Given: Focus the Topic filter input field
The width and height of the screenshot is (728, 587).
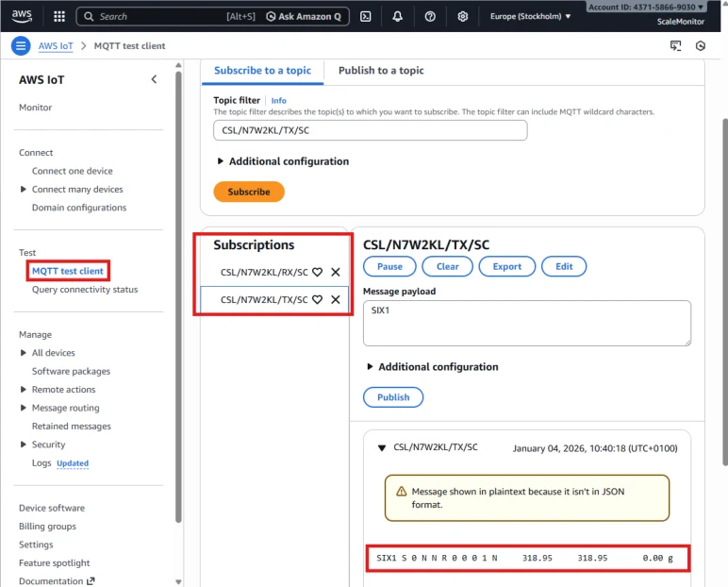Looking at the screenshot, I should tap(370, 130).
